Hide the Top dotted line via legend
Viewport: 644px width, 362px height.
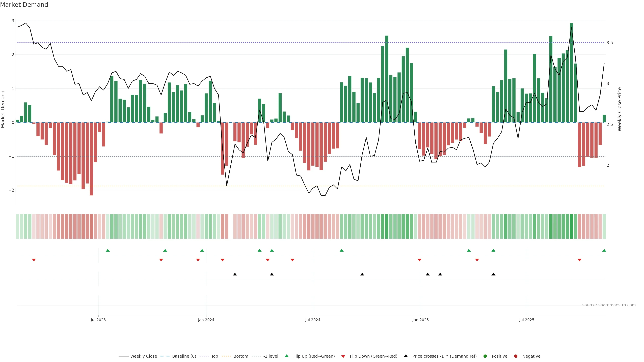coord(214,356)
